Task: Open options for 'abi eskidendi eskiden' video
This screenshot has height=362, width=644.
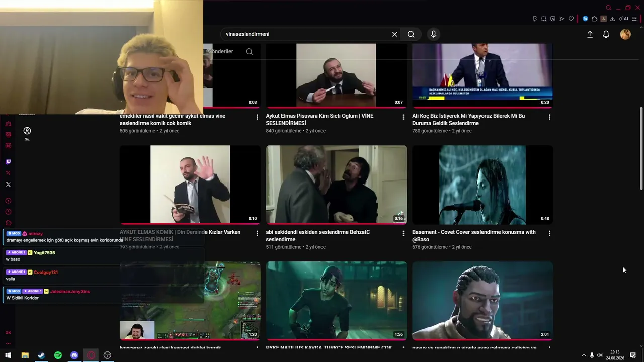Action: point(403,233)
